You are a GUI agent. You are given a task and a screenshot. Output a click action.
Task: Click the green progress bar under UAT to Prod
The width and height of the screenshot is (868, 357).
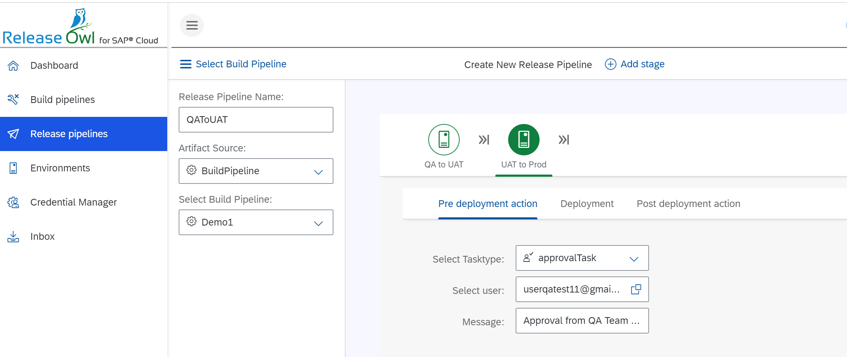[524, 176]
